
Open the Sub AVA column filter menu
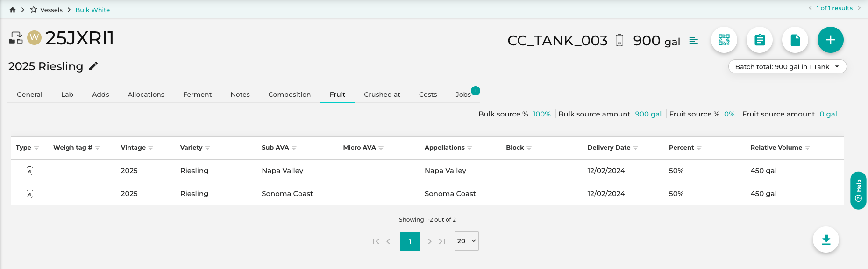click(294, 148)
